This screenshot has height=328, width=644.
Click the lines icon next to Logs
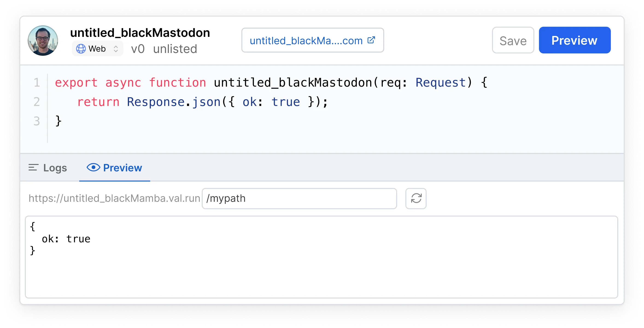pos(33,167)
